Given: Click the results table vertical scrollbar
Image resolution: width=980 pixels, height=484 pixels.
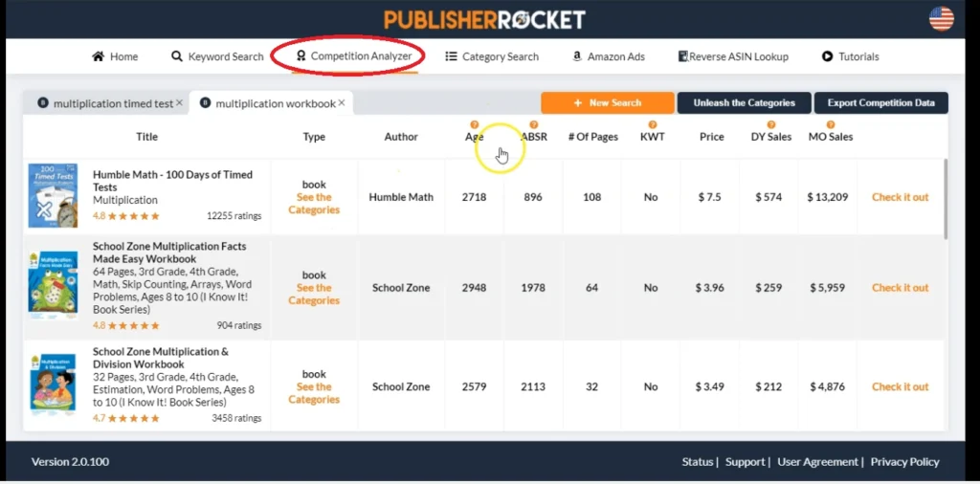Looking at the screenshot, I should [x=946, y=199].
